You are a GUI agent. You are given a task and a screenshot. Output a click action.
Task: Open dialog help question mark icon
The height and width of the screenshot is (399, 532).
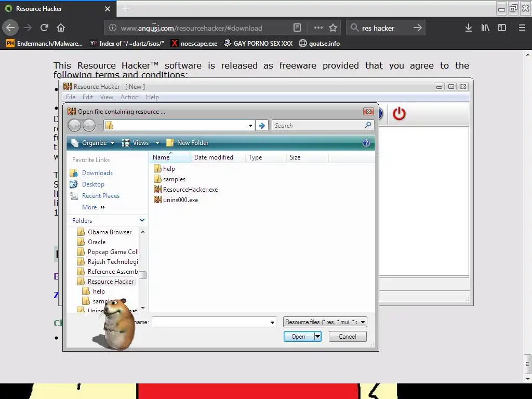click(366, 143)
